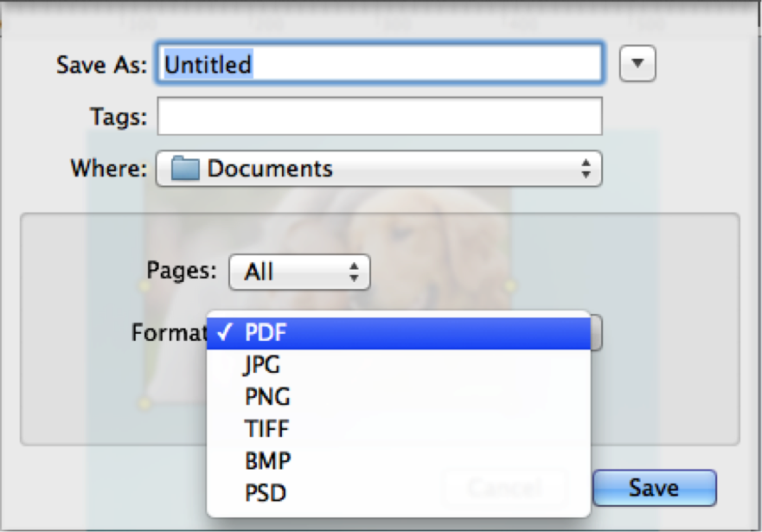This screenshot has width=762, height=532.
Task: Select TIFF from the format menu
Action: [267, 429]
